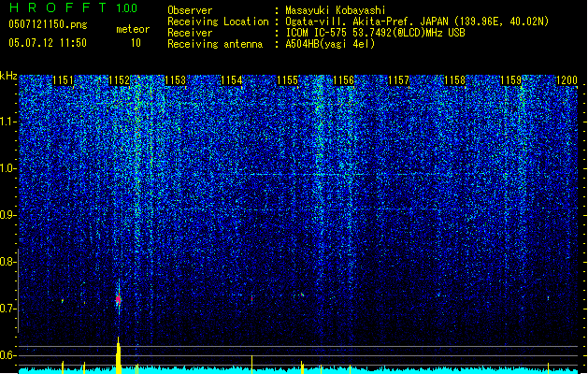This screenshot has width=588, height=374.
Task: Click the version number 1.00
Action: (126, 8)
